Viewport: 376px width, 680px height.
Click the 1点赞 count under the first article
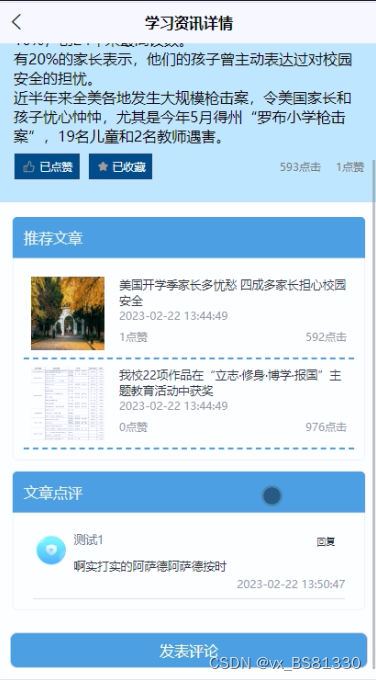pyautogui.click(x=134, y=337)
